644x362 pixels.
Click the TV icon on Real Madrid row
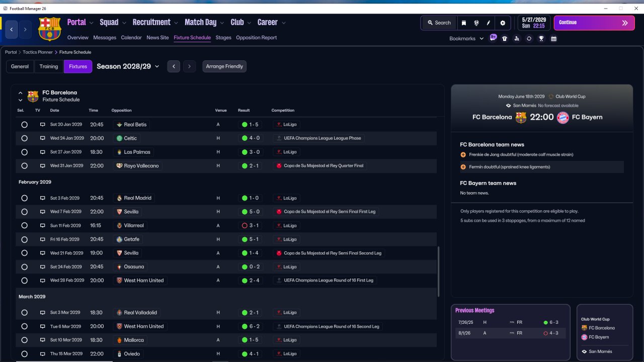(43, 198)
